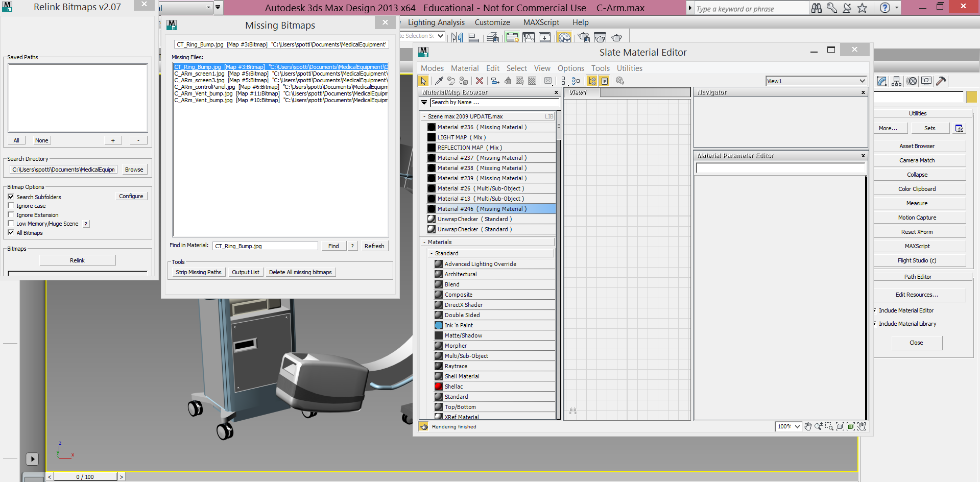Click the red X Delete Selected icon
980x482 pixels.
point(479,81)
